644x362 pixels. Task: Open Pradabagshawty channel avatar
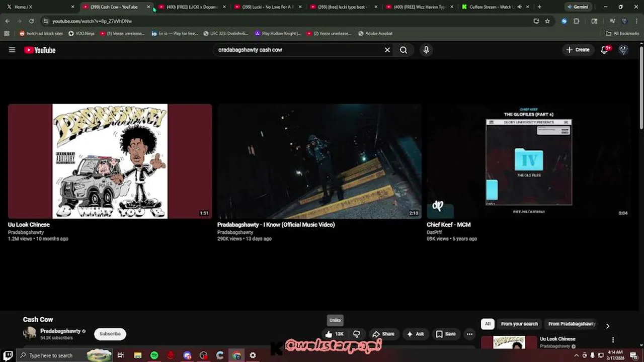(x=30, y=333)
